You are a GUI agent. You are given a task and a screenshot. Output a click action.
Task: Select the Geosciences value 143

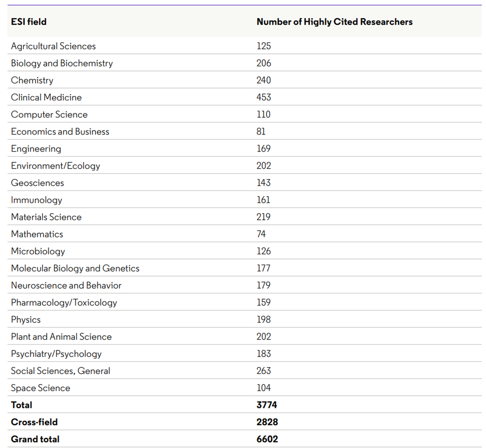264,183
